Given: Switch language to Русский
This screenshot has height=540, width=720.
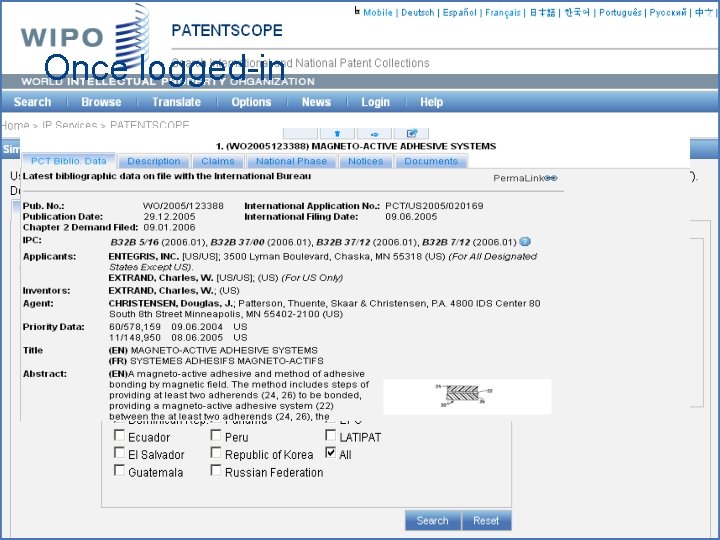Looking at the screenshot, I should (668, 13).
